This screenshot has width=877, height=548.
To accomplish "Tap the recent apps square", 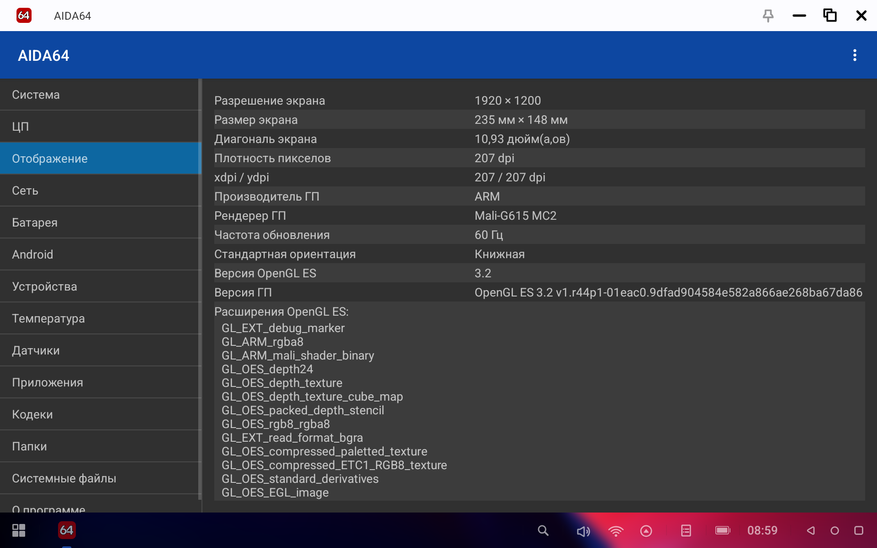I will (x=859, y=531).
